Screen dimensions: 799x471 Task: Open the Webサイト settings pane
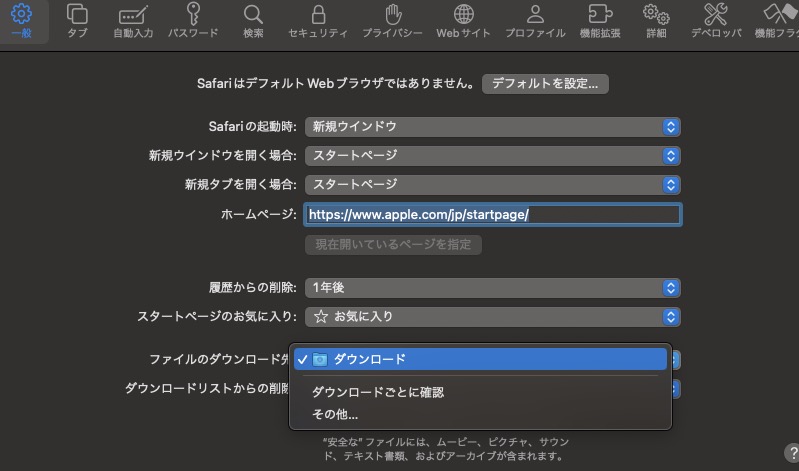(463, 20)
